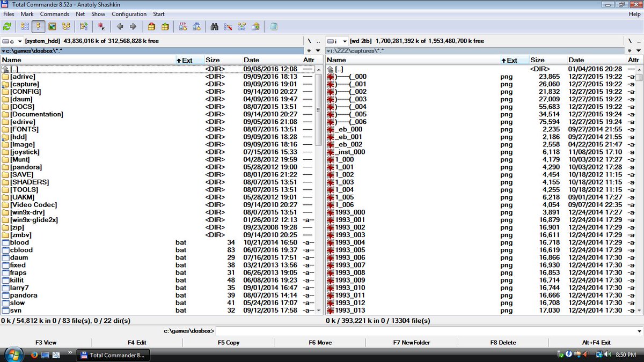Viewport: 644px width, 362px height.
Task: Click the F5 Copy button
Action: [x=229, y=342]
